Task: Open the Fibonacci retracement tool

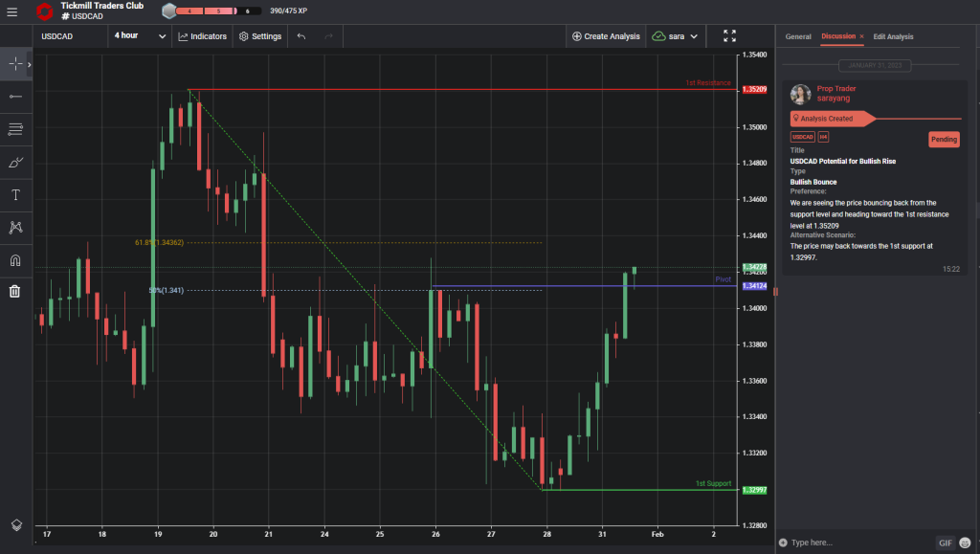Action: click(14, 129)
